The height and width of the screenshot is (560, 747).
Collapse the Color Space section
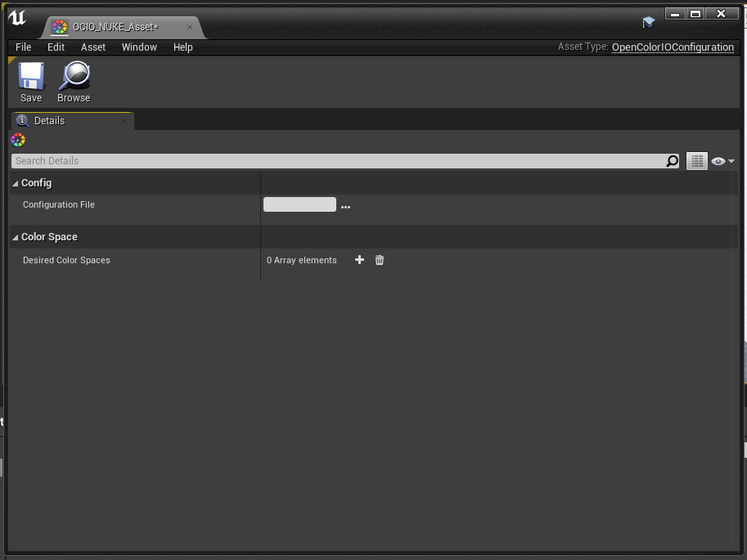click(x=16, y=237)
